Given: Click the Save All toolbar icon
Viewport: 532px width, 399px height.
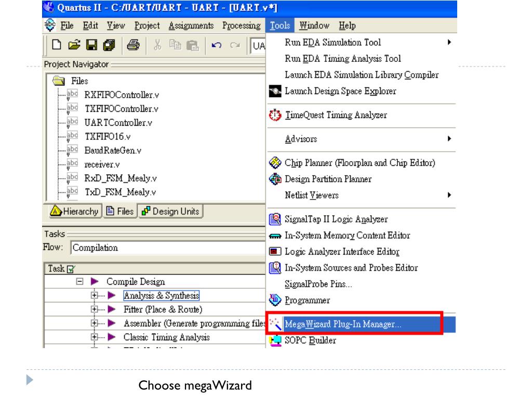Looking at the screenshot, I should pos(109,45).
